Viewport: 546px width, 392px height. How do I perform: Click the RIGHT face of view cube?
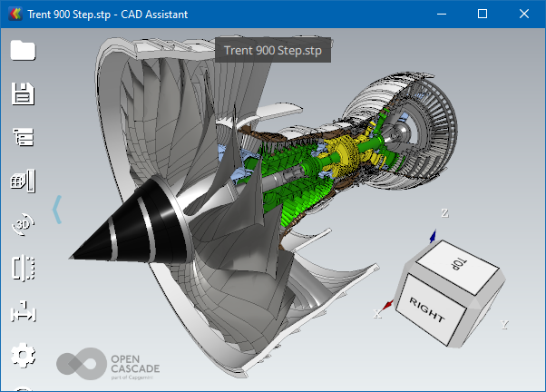pos(430,309)
